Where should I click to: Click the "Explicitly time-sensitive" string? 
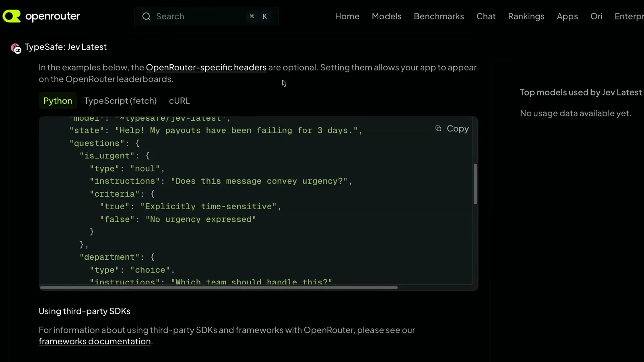[208, 207]
